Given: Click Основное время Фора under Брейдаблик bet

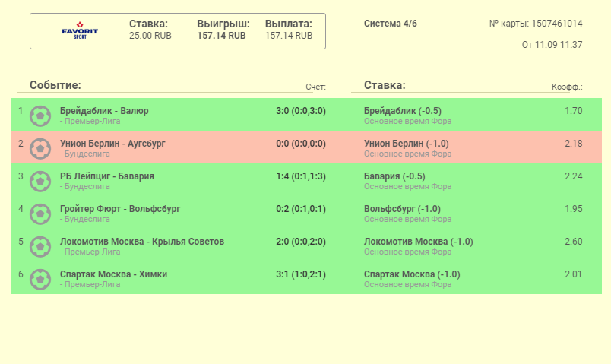Looking at the screenshot, I should pyautogui.click(x=407, y=121).
